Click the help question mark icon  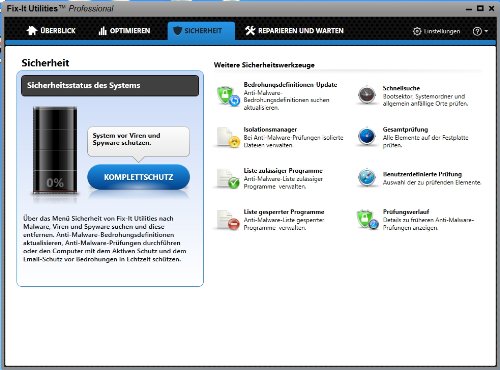477,31
